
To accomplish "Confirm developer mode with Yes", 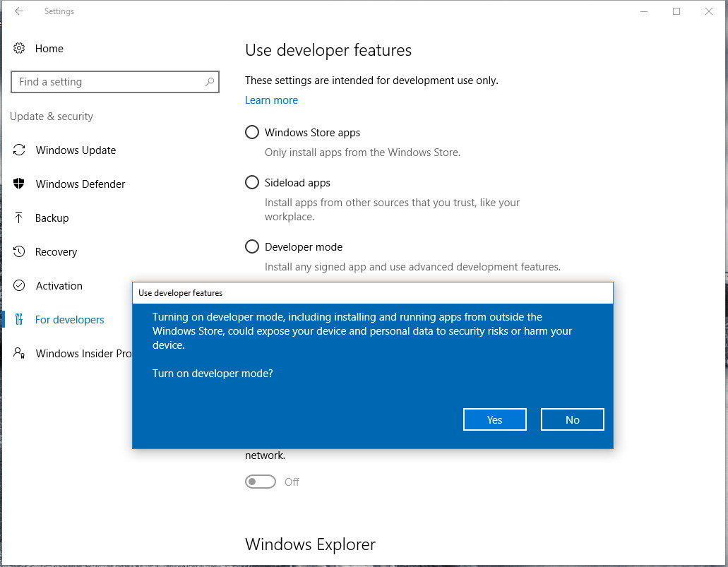I will pyautogui.click(x=494, y=420).
